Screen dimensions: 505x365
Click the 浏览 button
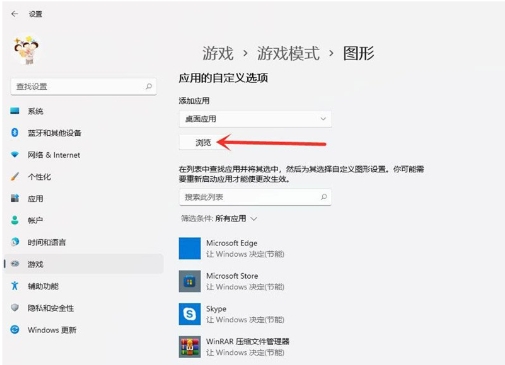pos(203,143)
